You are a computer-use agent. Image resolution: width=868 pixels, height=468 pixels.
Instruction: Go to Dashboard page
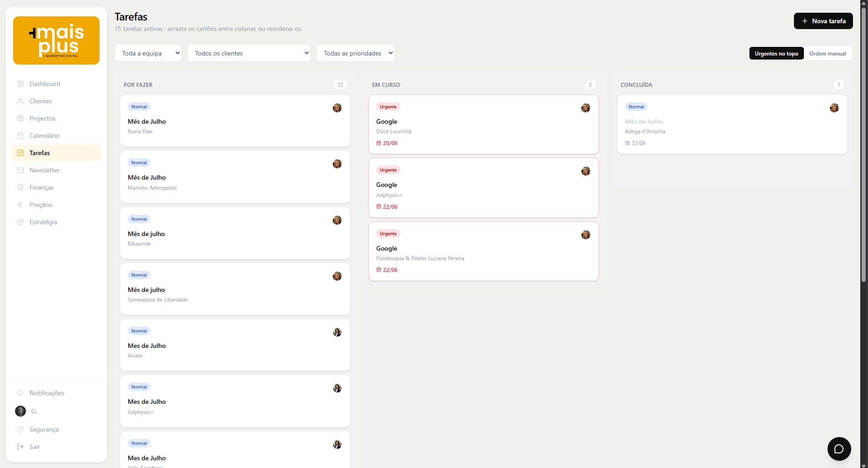[x=56, y=84]
